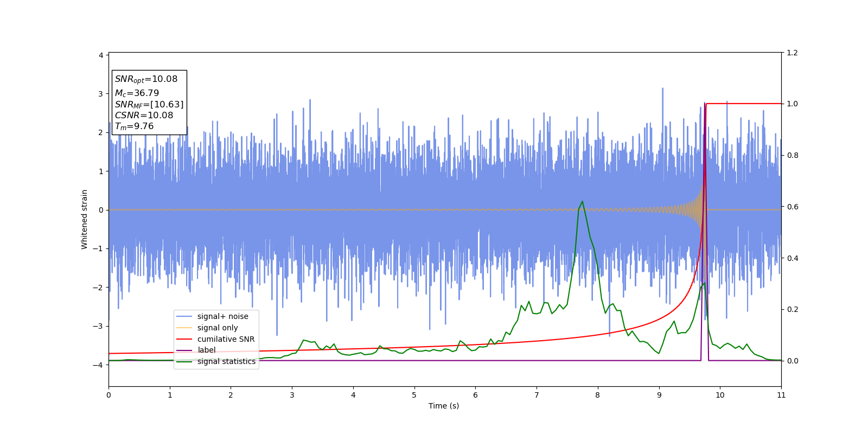
Task: Click the Tm=9.76 annotation text
Action: (134, 126)
